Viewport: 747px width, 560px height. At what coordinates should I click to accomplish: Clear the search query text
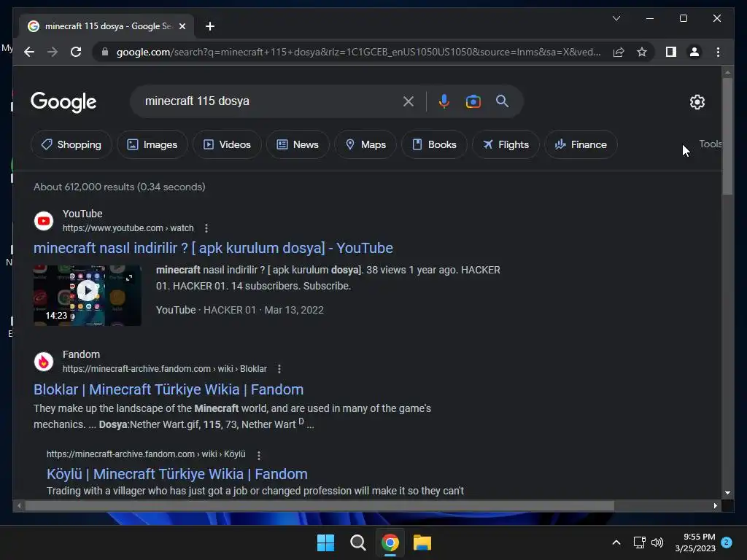point(409,101)
